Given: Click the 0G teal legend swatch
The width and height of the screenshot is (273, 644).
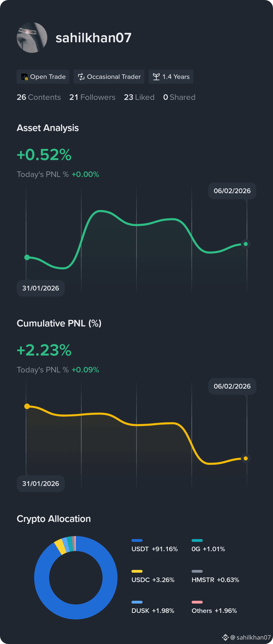Looking at the screenshot, I should tap(197, 541).
